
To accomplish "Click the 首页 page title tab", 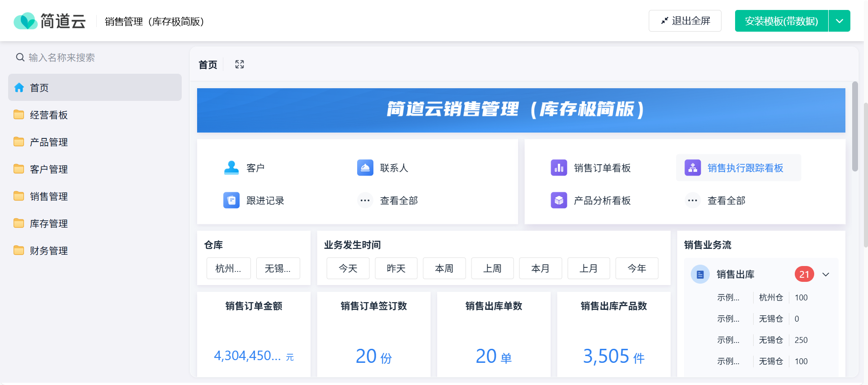I will click(x=208, y=65).
